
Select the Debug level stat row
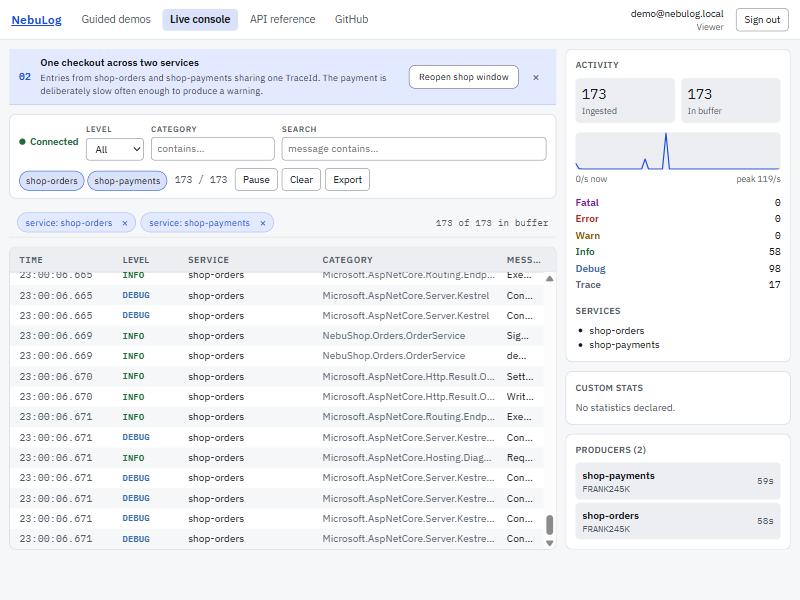tap(678, 268)
